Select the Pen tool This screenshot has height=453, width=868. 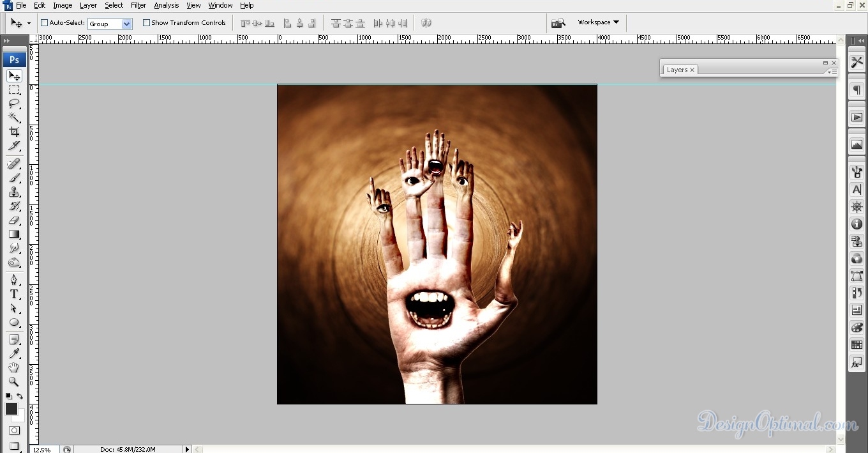point(14,280)
